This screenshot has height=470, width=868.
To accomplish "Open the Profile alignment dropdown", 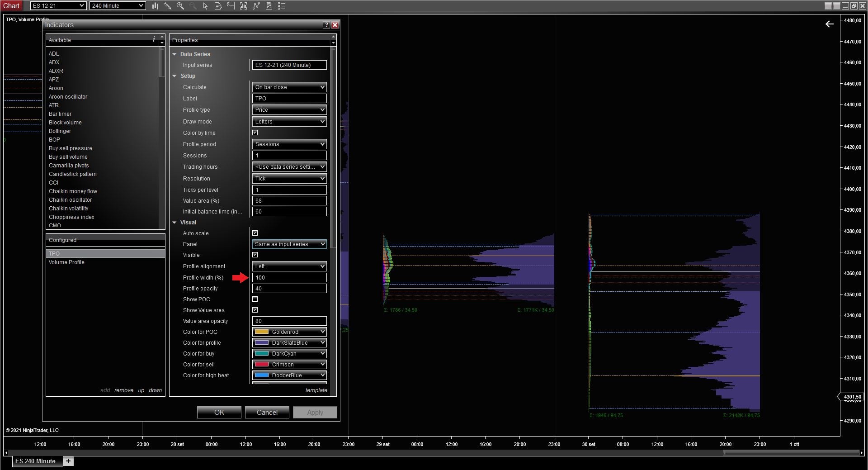I will pyautogui.click(x=289, y=266).
